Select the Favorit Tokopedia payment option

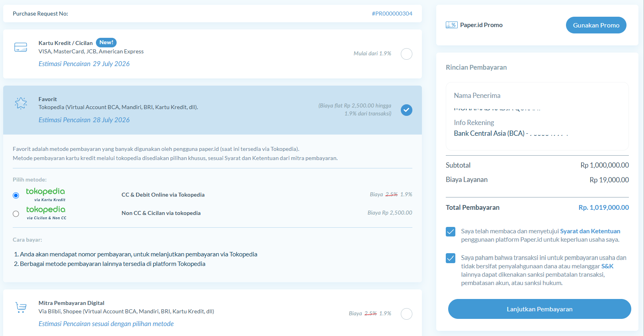pyautogui.click(x=406, y=110)
